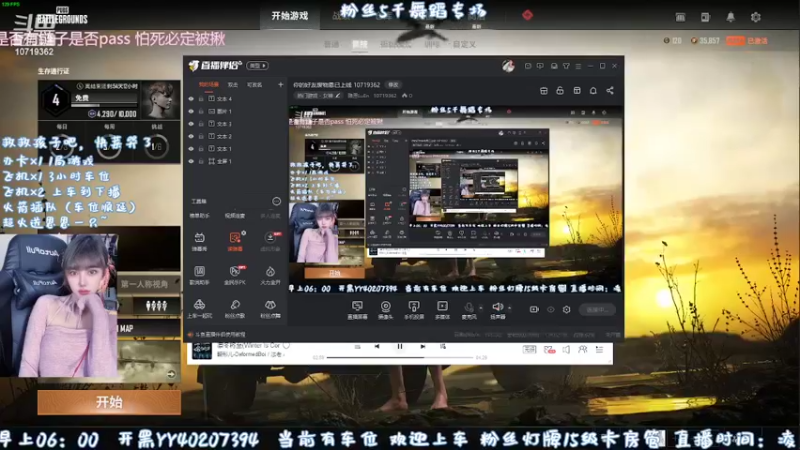Hide the 文本 1 source layer
Viewport: 800px width, 450px height.
coord(191,149)
